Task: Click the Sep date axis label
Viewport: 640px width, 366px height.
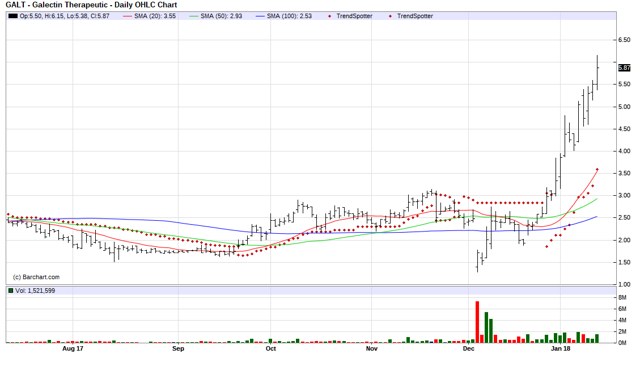Action: tap(178, 348)
